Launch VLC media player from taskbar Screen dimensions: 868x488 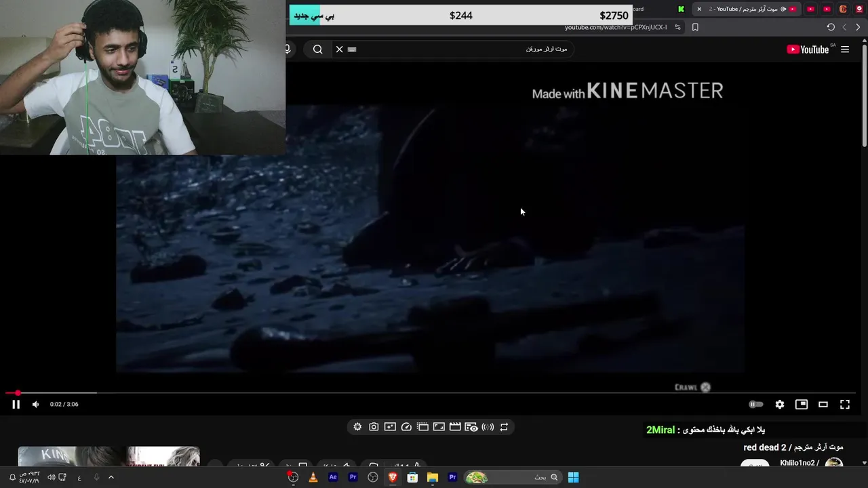[x=313, y=477]
